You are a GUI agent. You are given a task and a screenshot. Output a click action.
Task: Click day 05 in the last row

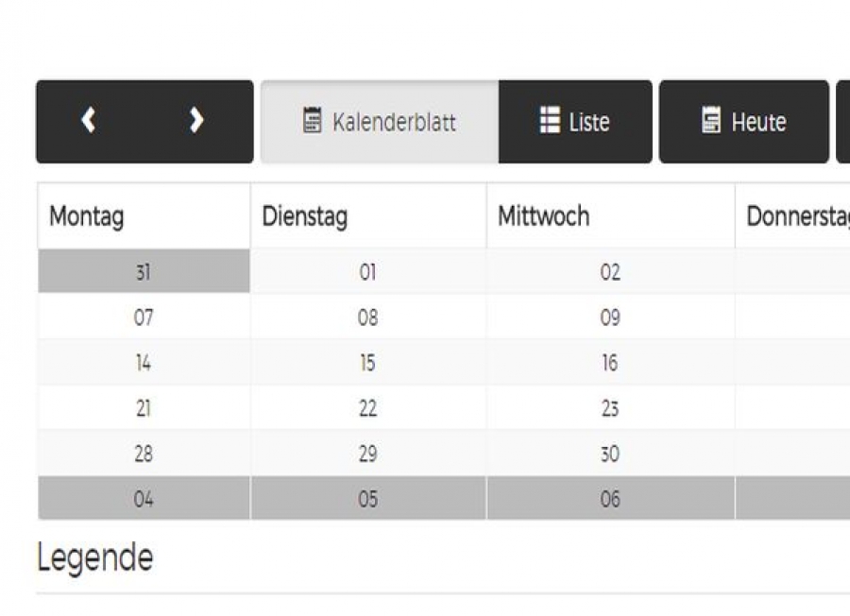(367, 499)
